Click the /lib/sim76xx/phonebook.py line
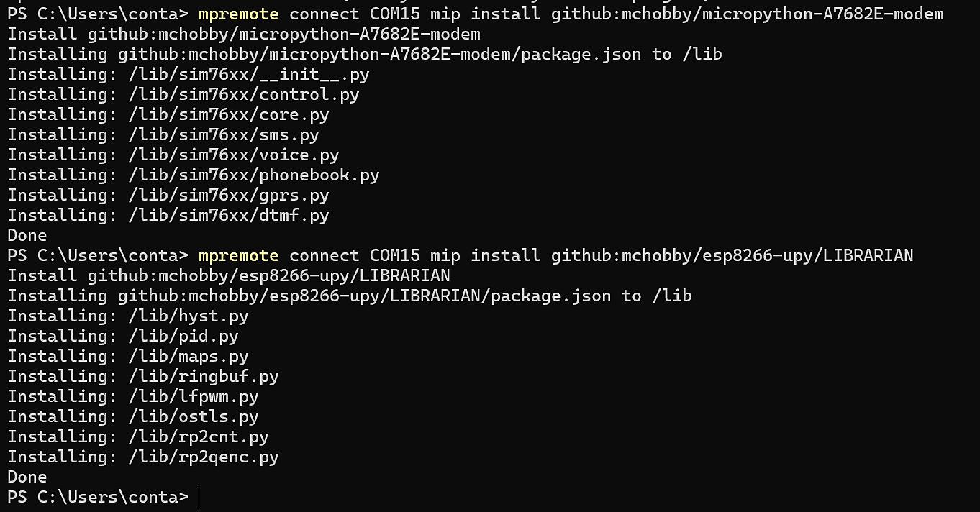Image resolution: width=980 pixels, height=512 pixels. pos(194,175)
